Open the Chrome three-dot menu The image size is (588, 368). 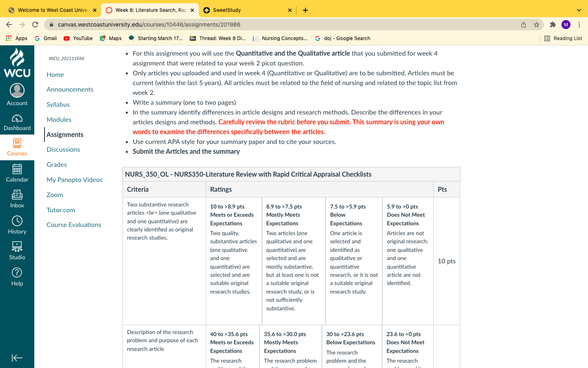tap(579, 25)
